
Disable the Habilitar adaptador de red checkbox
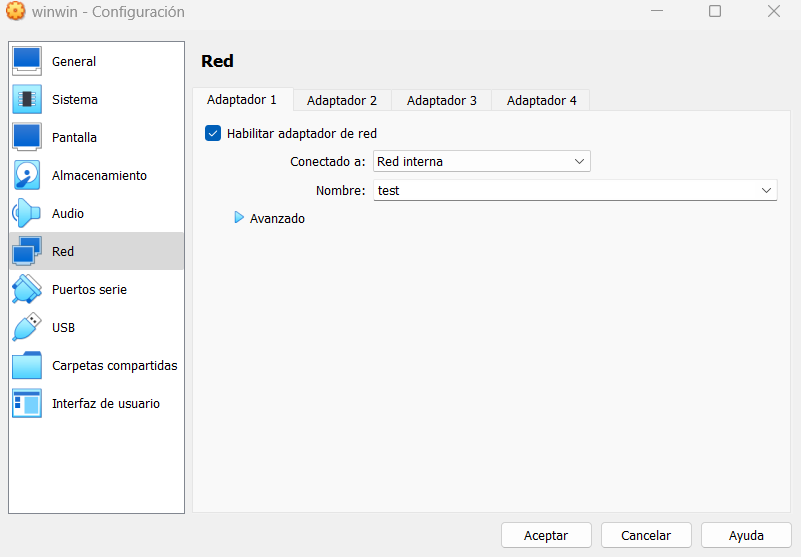[x=213, y=133]
